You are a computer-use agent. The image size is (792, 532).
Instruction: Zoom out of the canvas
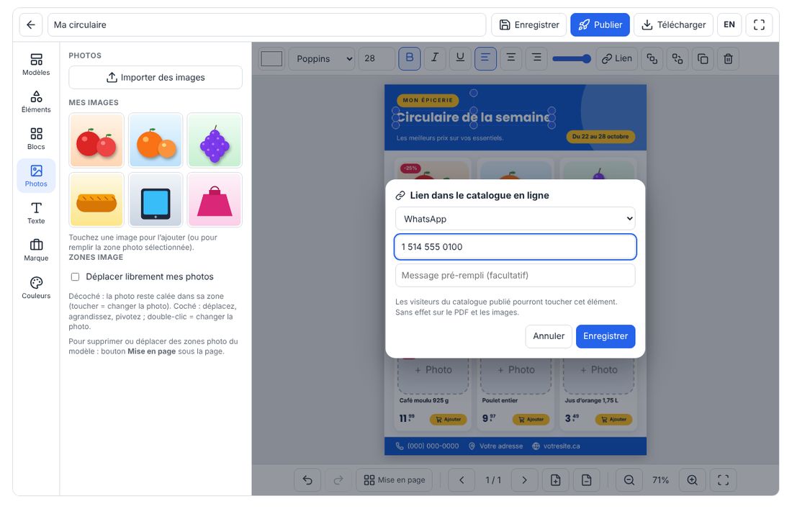[x=629, y=480]
